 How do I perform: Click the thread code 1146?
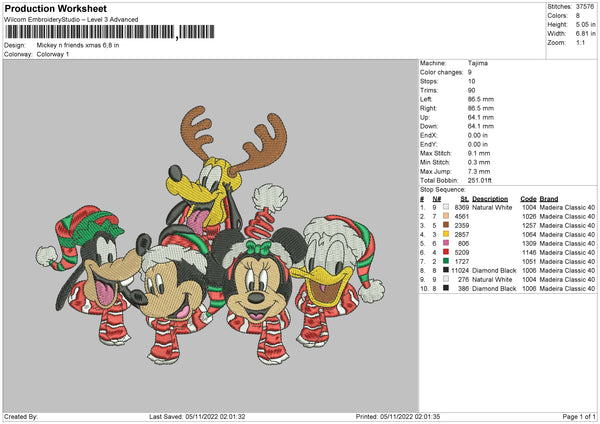coord(529,253)
